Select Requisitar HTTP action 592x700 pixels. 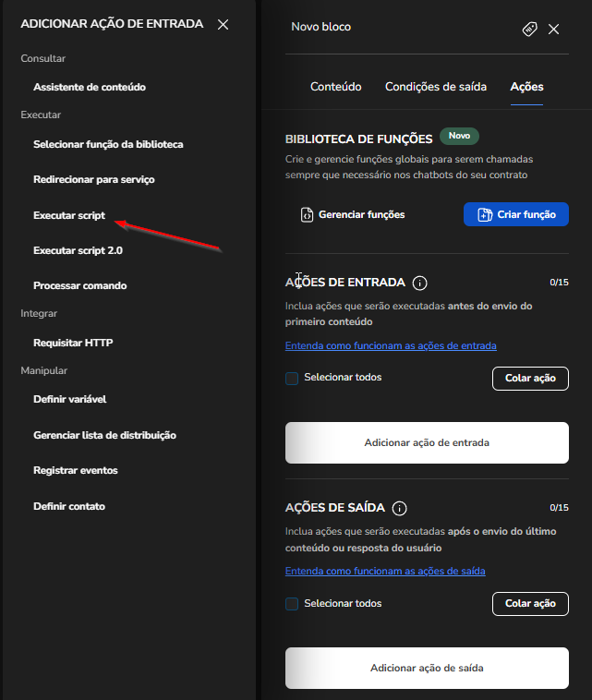pyautogui.click(x=73, y=343)
